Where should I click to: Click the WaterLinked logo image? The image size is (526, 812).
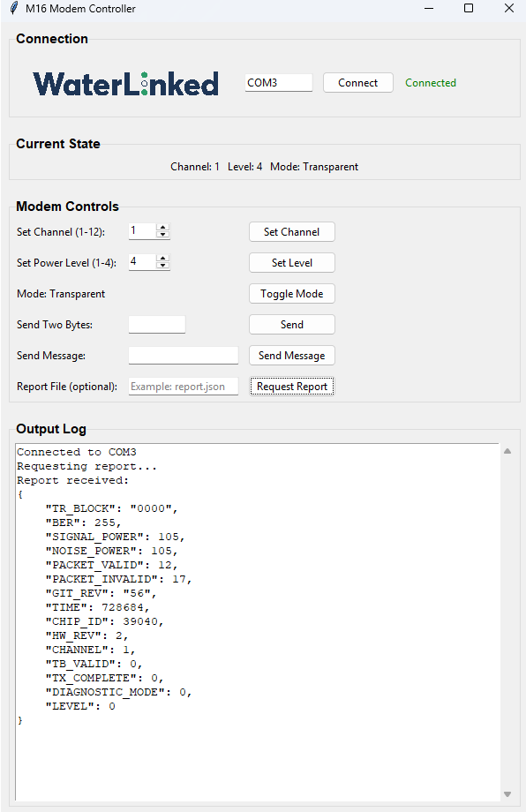point(126,83)
